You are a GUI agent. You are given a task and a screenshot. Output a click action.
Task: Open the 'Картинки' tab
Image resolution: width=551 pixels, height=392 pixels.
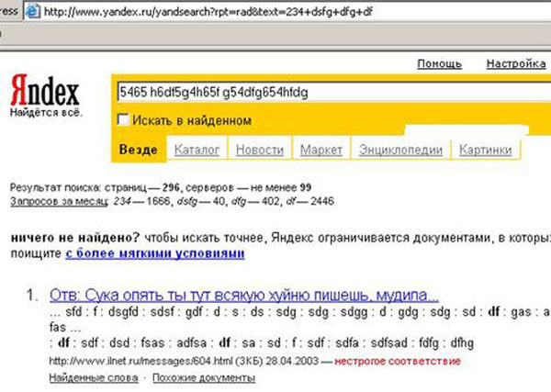[x=486, y=150]
